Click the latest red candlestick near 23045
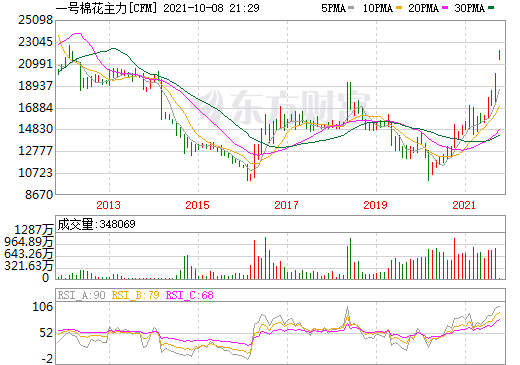Viewport: 520px width, 365px height. (x=499, y=55)
